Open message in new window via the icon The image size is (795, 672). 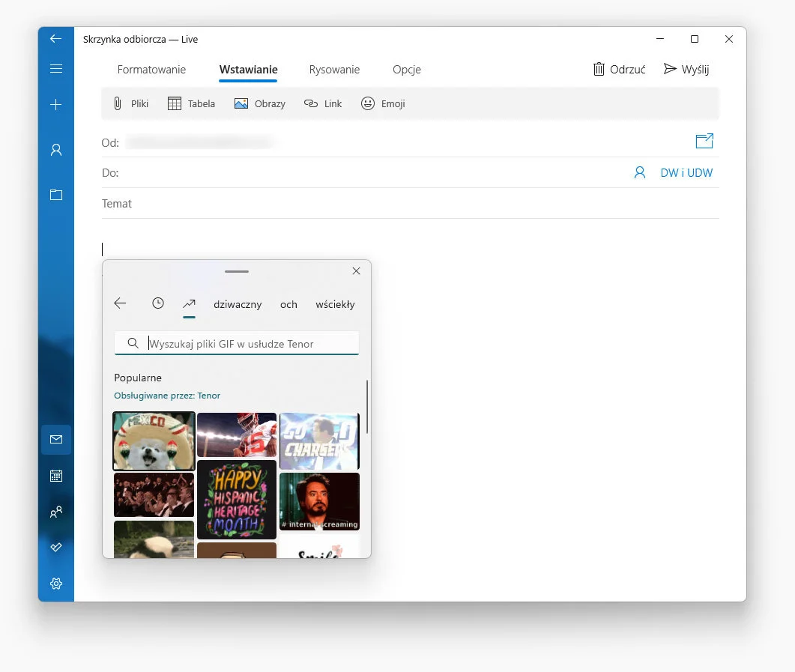(x=704, y=141)
